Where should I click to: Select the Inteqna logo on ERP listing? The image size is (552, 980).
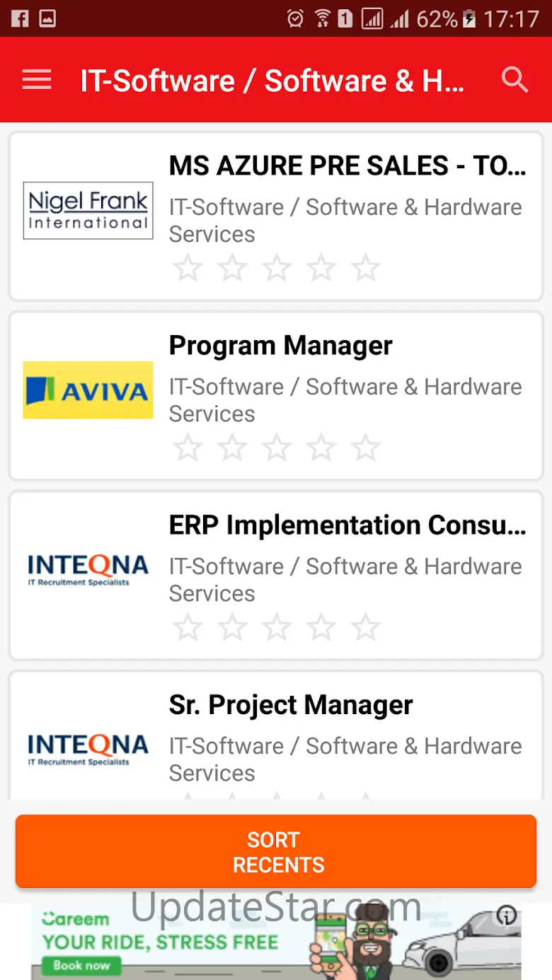click(x=88, y=571)
